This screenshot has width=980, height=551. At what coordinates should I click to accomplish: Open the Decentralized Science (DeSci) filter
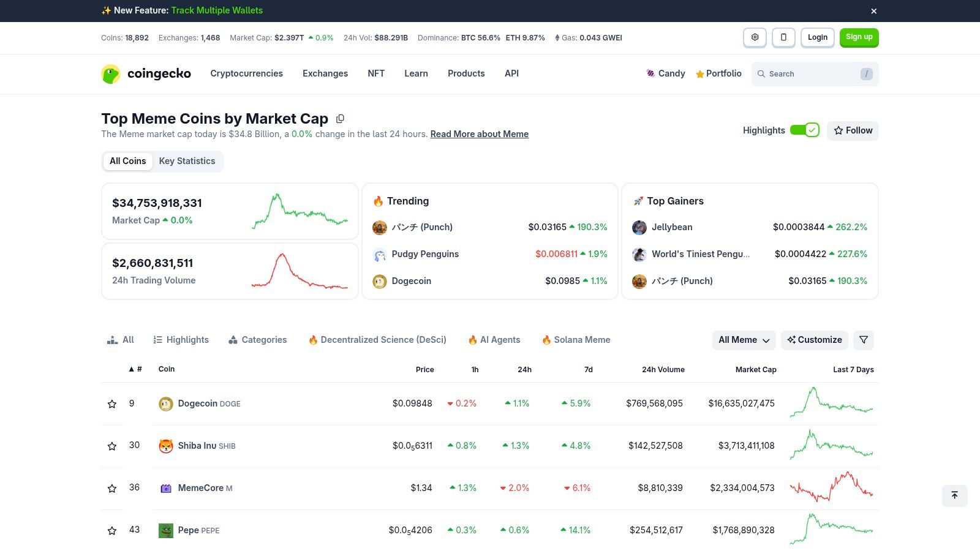coord(377,340)
